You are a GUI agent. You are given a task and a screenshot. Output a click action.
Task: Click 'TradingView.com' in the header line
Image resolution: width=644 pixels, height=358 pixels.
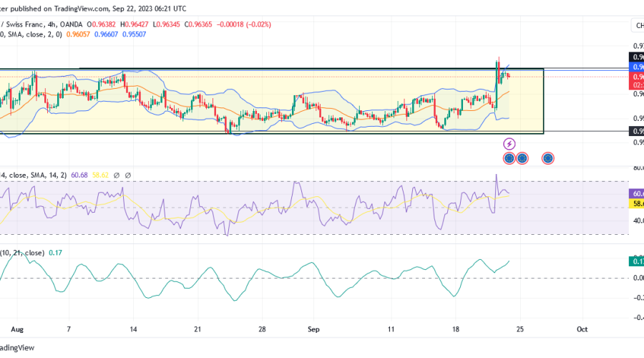[x=82, y=9]
